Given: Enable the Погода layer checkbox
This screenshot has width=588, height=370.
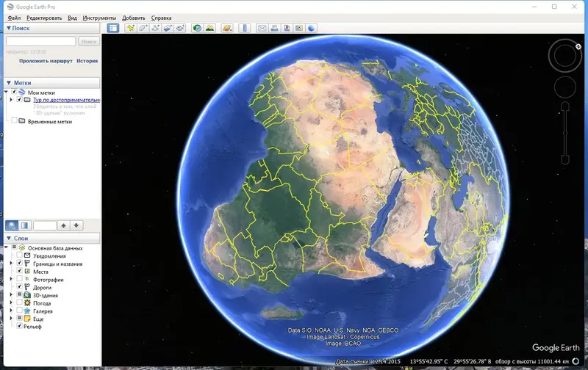Looking at the screenshot, I should pos(20,302).
